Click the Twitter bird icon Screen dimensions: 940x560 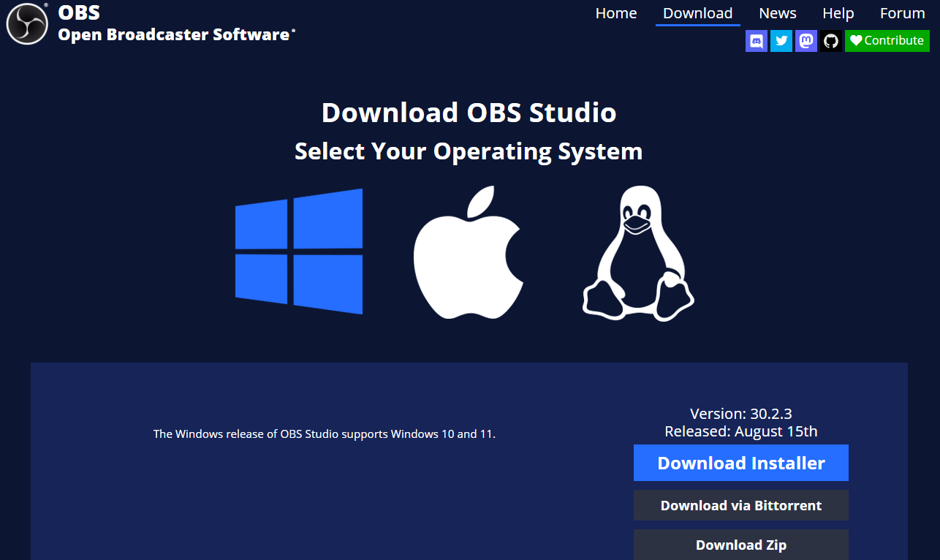tap(781, 41)
